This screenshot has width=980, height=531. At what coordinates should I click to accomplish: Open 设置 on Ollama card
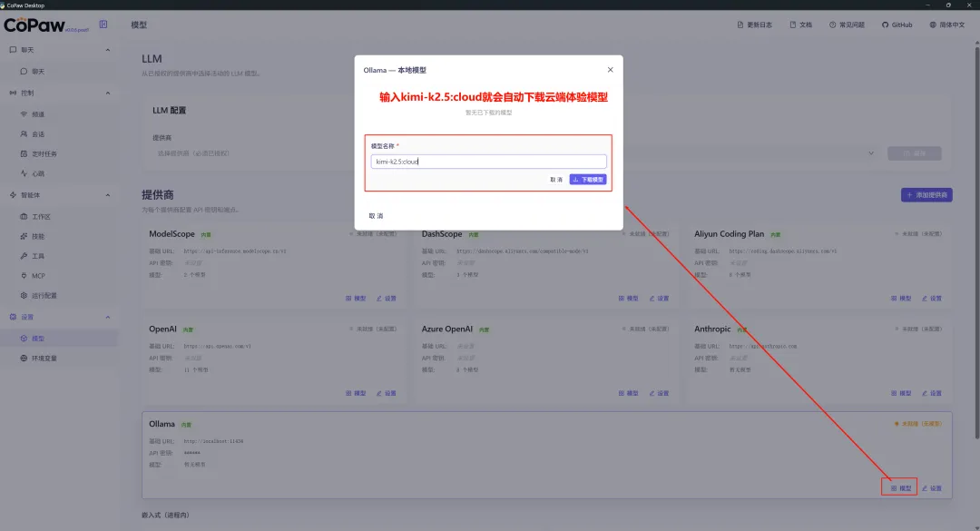[931, 488]
